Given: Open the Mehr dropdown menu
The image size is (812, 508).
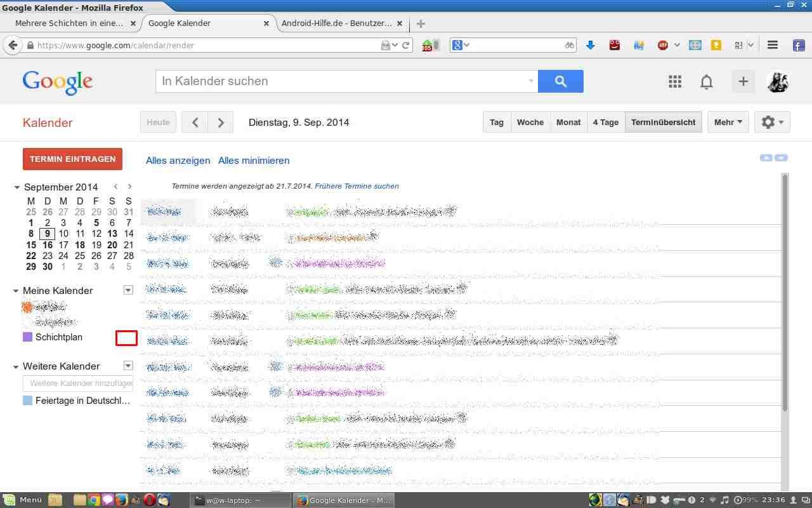Looking at the screenshot, I should click(x=728, y=123).
